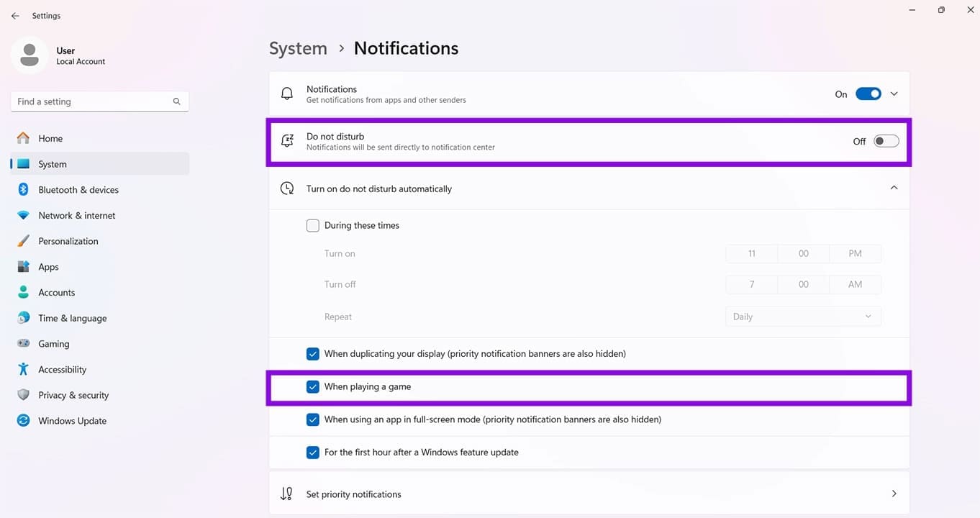980x518 pixels.
Task: Select Turn off minutes field
Action: point(804,284)
